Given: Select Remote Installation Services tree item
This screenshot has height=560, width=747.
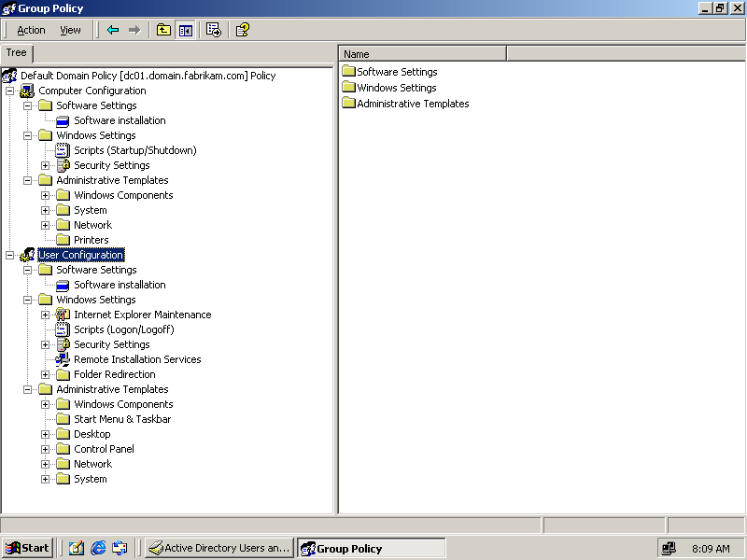Looking at the screenshot, I should (136, 359).
